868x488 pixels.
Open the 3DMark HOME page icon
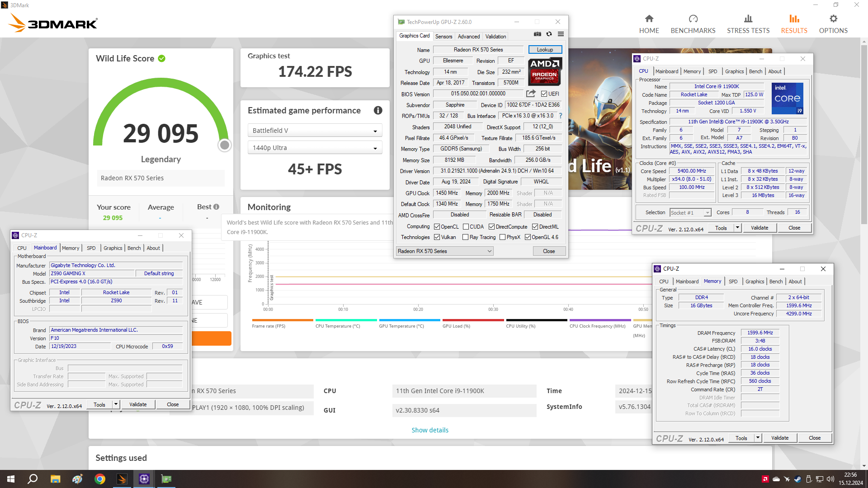(x=649, y=19)
